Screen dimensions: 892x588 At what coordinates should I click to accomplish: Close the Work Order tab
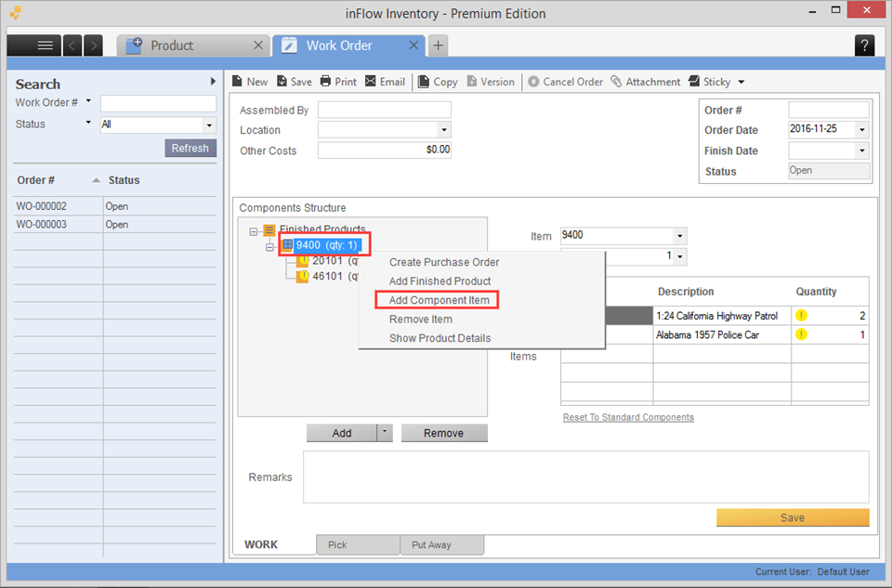click(x=414, y=46)
